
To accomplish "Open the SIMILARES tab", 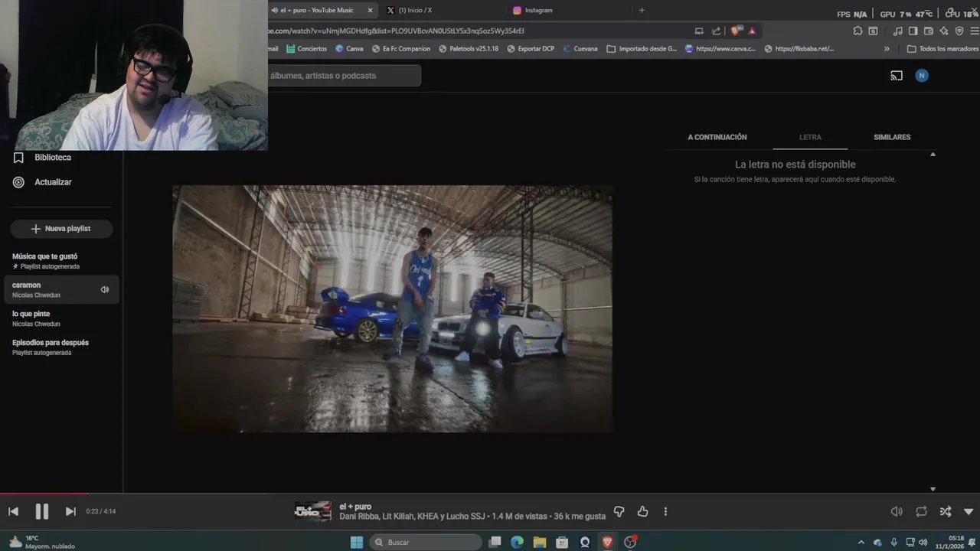I will point(892,137).
